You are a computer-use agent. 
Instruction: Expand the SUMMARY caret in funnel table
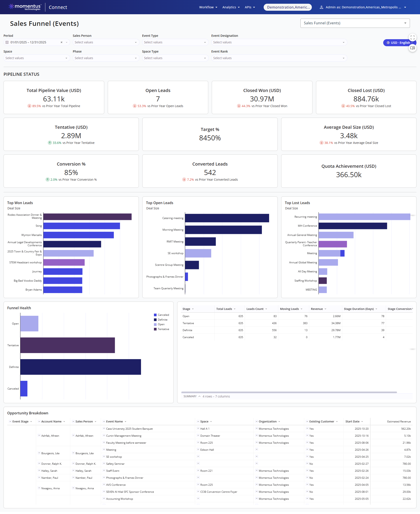coord(199,396)
